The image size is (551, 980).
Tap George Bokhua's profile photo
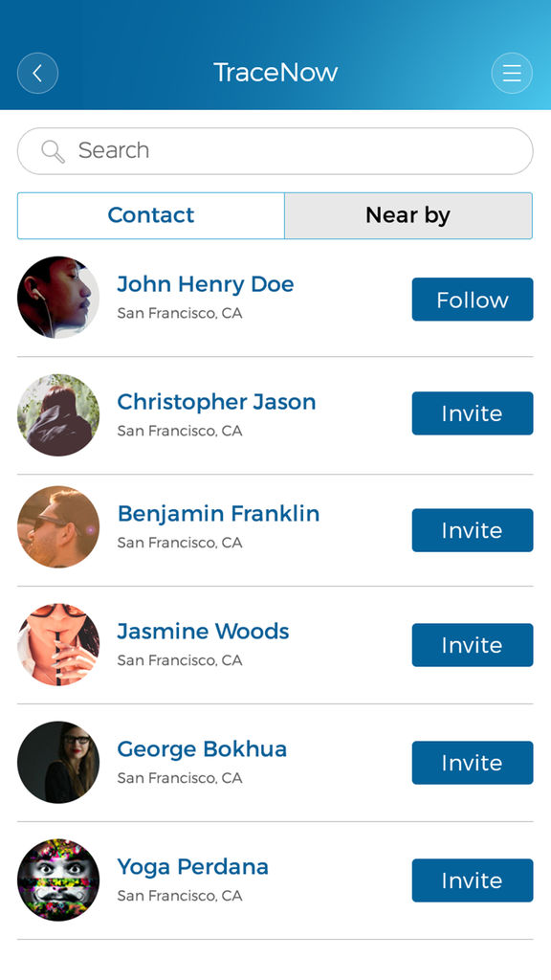click(58, 763)
